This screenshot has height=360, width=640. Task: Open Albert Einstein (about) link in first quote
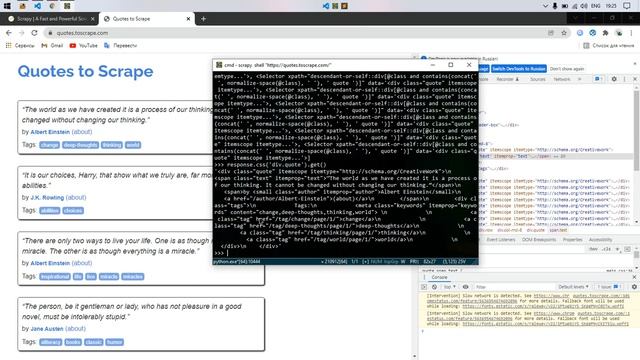click(x=82, y=132)
